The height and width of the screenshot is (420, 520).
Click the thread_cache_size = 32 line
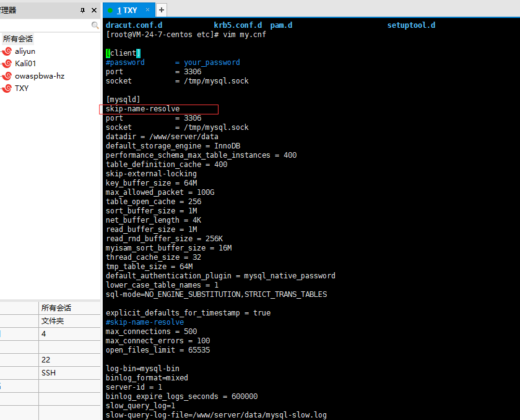[154, 257]
